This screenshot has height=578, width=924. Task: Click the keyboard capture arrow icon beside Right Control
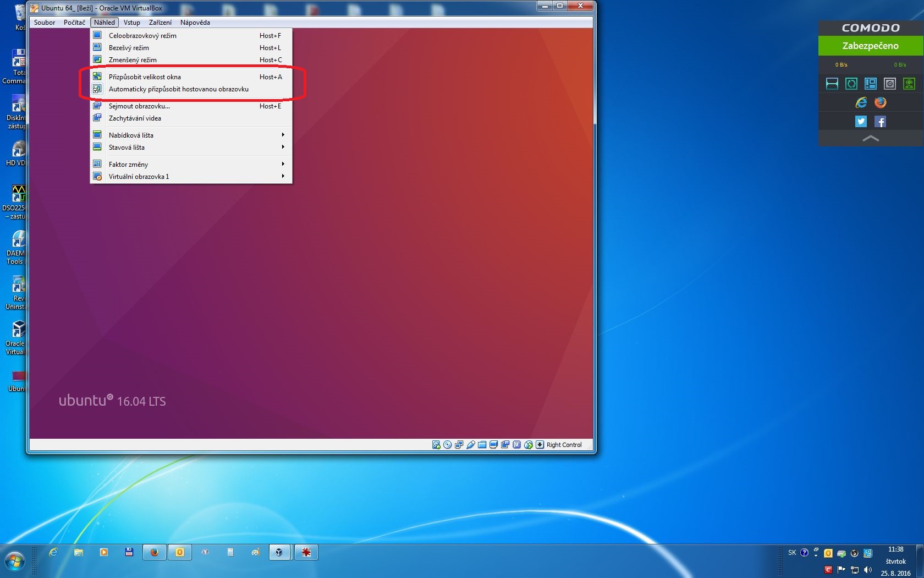click(x=540, y=445)
